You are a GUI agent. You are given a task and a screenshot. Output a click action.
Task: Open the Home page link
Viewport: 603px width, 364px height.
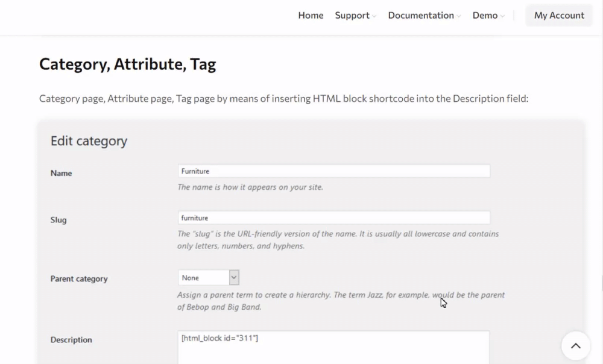311,16
